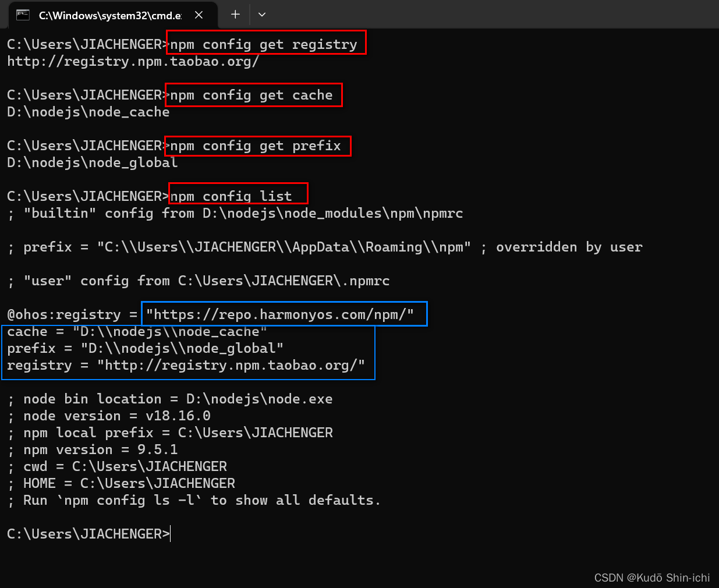Image resolution: width=719 pixels, height=588 pixels.
Task: Click the '"builtin" config from' line
Action: click(235, 214)
